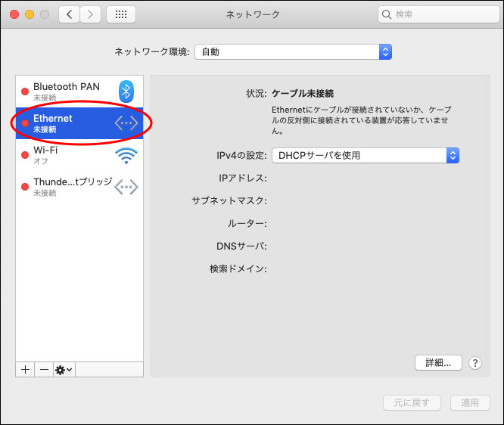Screen dimensions: 504x425
Task: Click the 適用 button
Action: 470,402
